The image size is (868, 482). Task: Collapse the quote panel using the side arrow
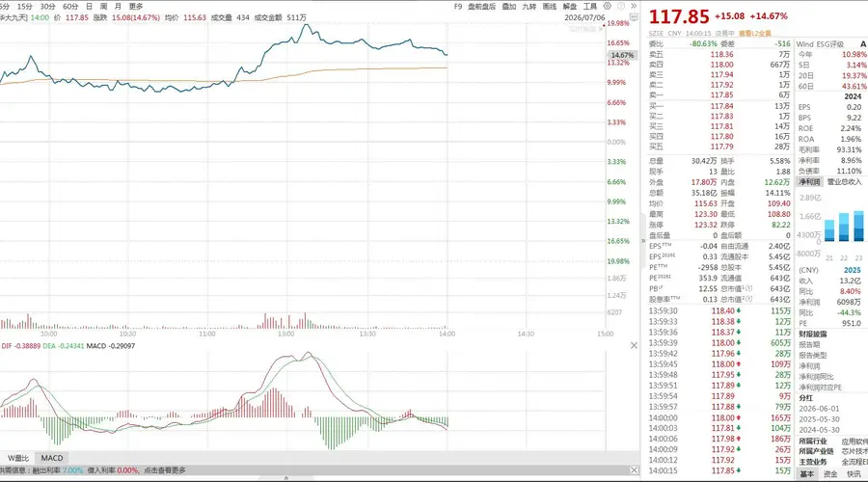643,241
